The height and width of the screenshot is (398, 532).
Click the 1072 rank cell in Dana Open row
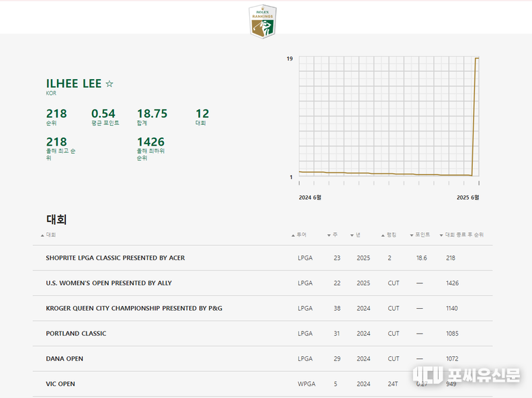(452, 358)
